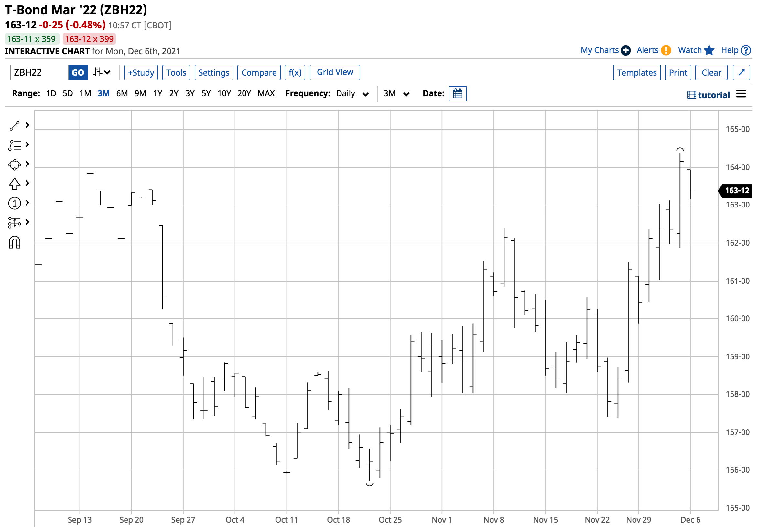Viewport: 769px width, 532px height.
Task: Open the hamburger chart menu
Action: tap(740, 94)
